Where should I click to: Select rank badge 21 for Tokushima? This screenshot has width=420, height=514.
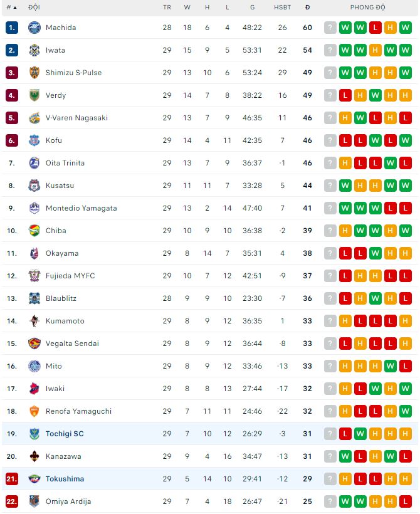pyautogui.click(x=12, y=479)
